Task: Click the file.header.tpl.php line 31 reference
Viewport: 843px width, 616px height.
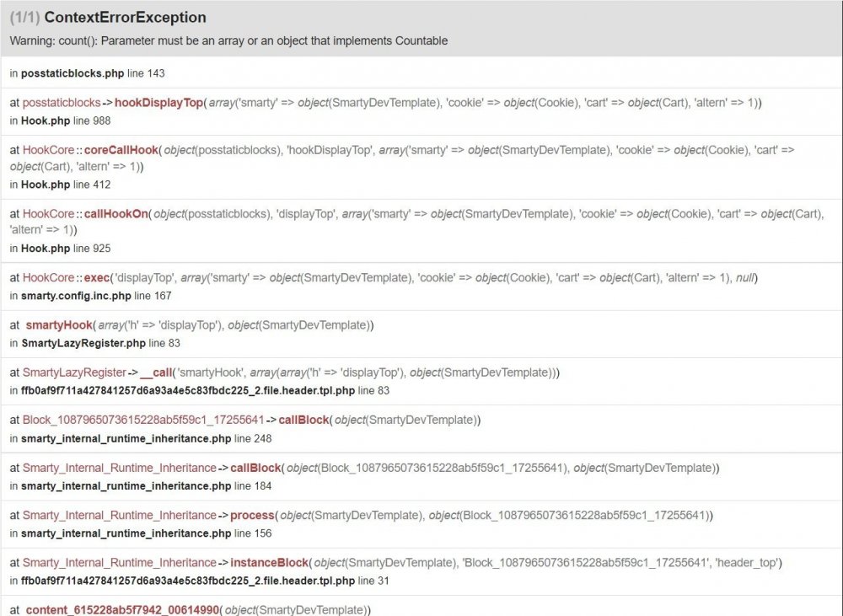Action: [201, 581]
